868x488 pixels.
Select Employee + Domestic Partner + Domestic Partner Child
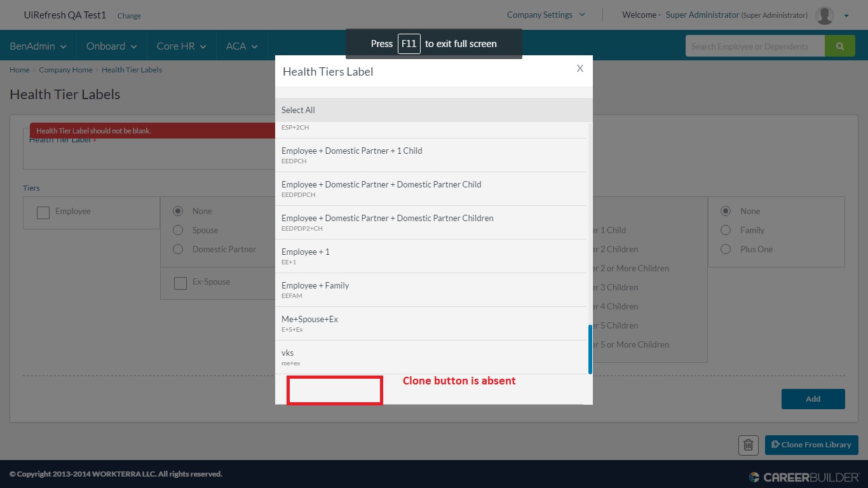[431, 189]
